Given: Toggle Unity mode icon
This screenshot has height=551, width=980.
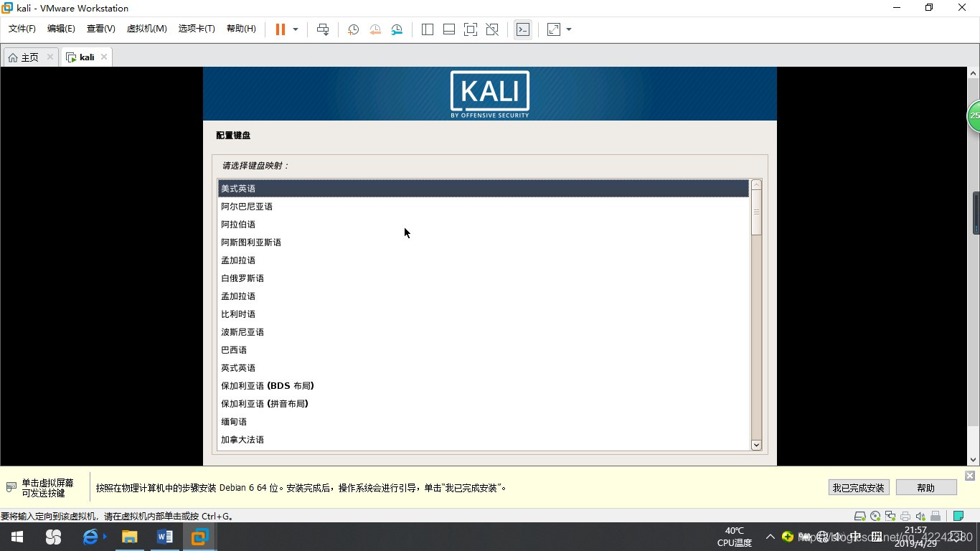Looking at the screenshot, I should (492, 29).
